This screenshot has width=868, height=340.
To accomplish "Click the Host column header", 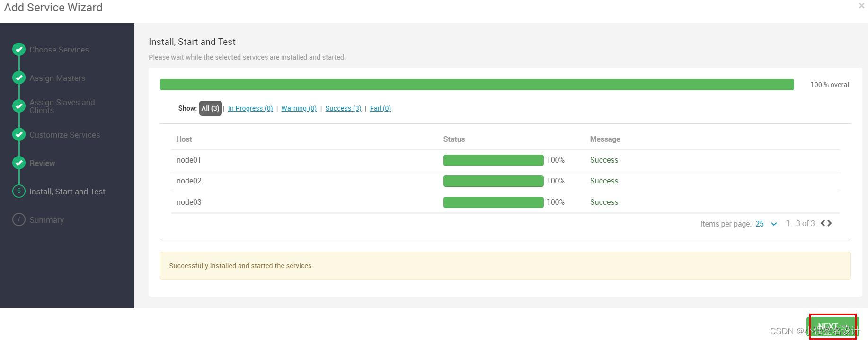I will (x=184, y=139).
